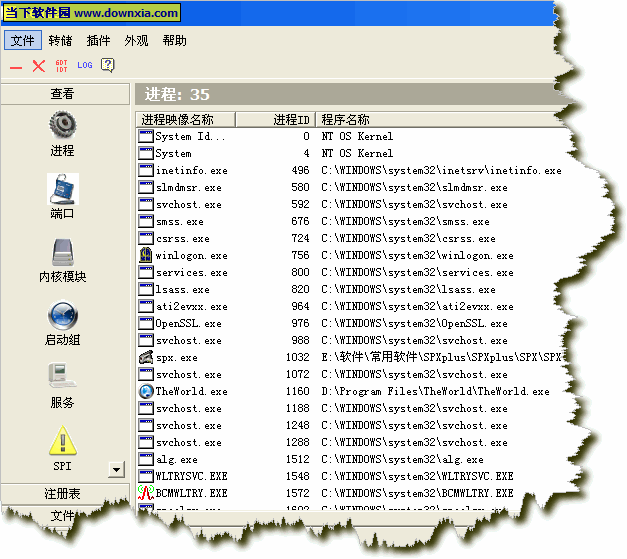Viewport: 627px width, 559px height.
Task: Select the ati2evxx.exe process row
Action: click(350, 306)
